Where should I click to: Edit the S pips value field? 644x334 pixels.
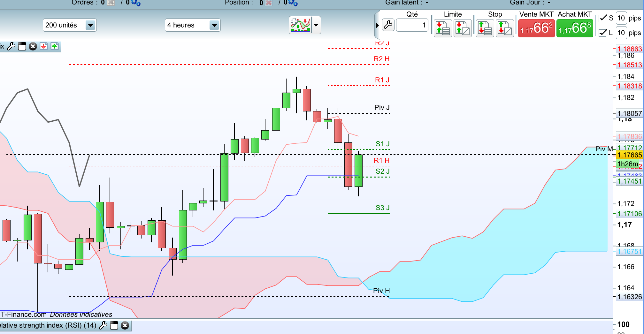(x=621, y=18)
